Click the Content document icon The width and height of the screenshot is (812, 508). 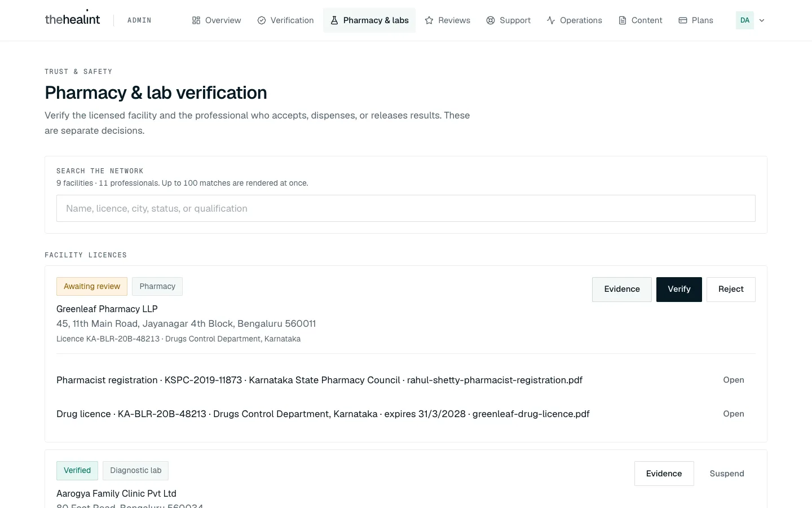coord(623,20)
